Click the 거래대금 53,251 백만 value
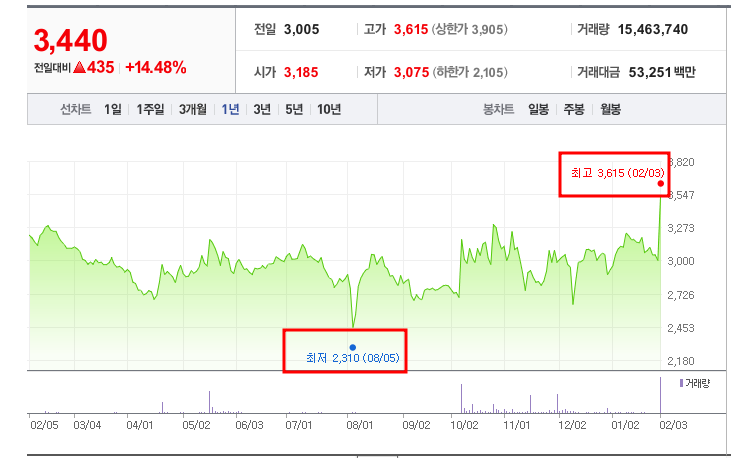The height and width of the screenshot is (458, 731). (662, 72)
